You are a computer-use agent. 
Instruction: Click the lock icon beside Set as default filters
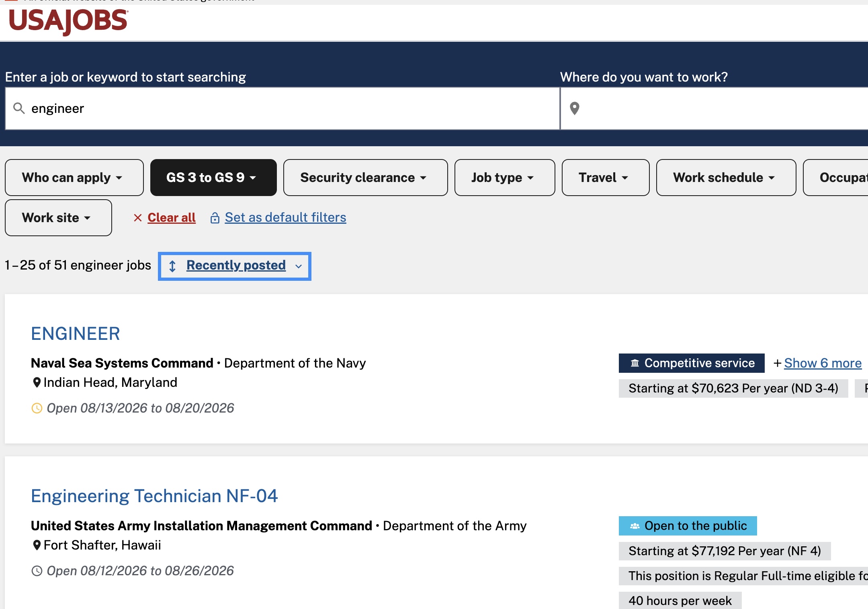[215, 218]
